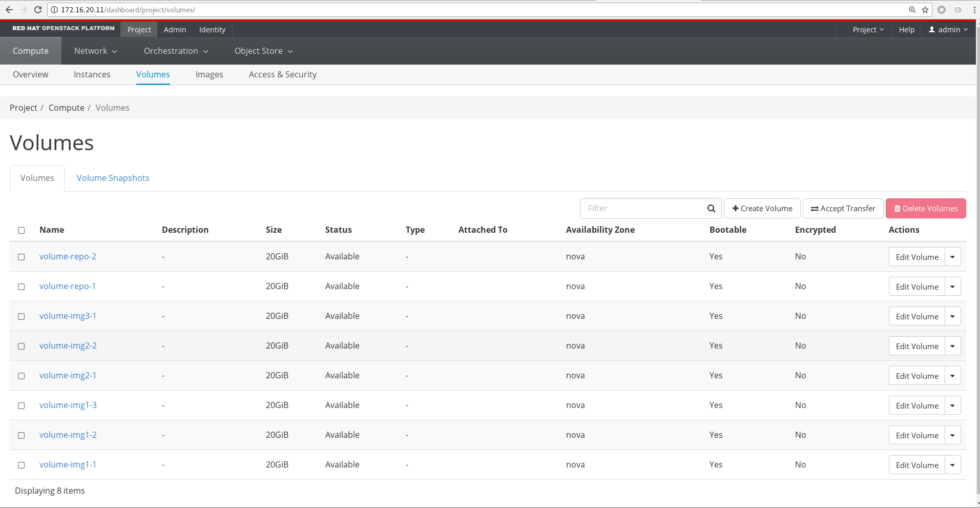The image size is (980, 508).
Task: Click the Accept Transfer button
Action: pyautogui.click(x=843, y=209)
